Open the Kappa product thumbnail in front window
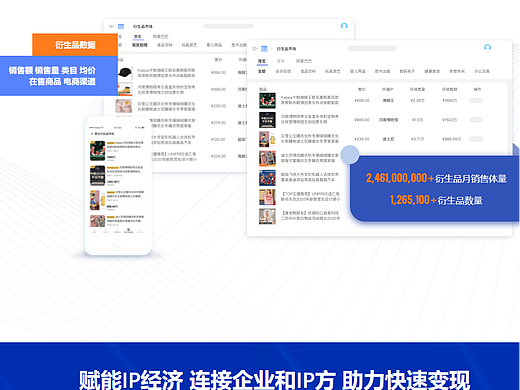This screenshot has width=520, height=390. (x=267, y=101)
